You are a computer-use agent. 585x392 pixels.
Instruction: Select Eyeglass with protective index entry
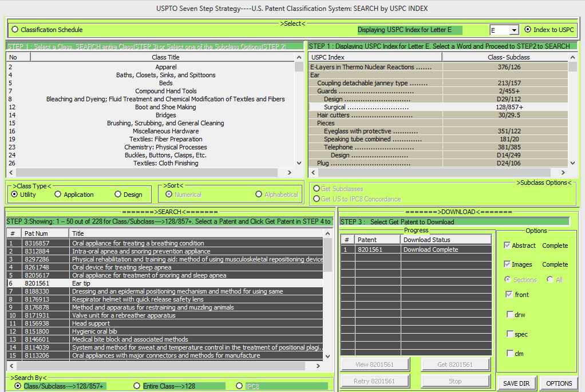(438, 131)
